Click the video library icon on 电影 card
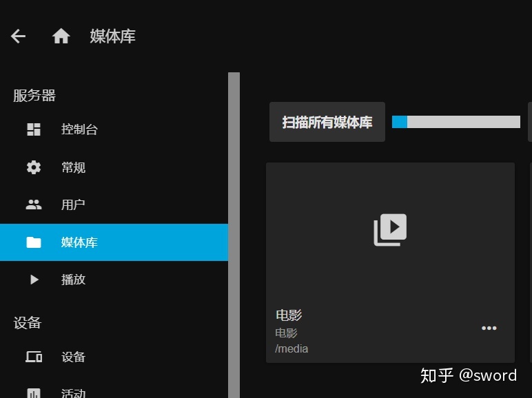This screenshot has width=532, height=398. 390,229
